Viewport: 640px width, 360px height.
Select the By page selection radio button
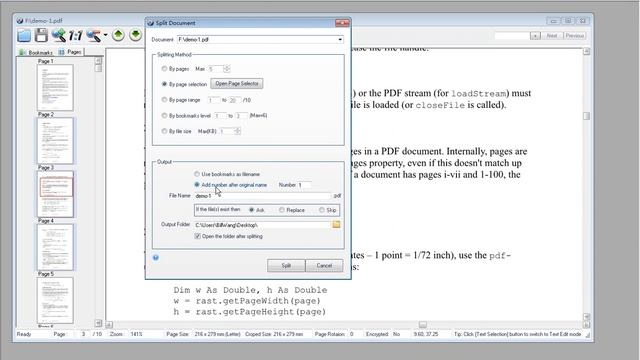tap(164, 84)
